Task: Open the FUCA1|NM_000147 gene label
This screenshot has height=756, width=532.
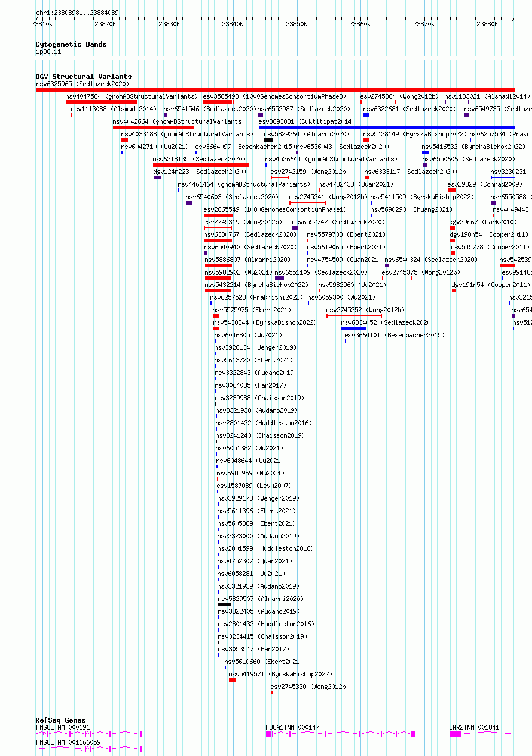Action: (x=293, y=727)
